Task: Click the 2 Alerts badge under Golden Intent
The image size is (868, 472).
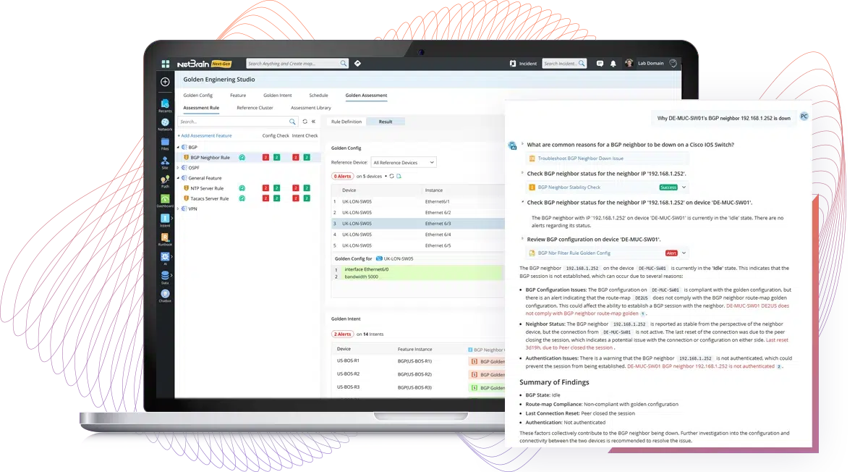Action: [343, 334]
